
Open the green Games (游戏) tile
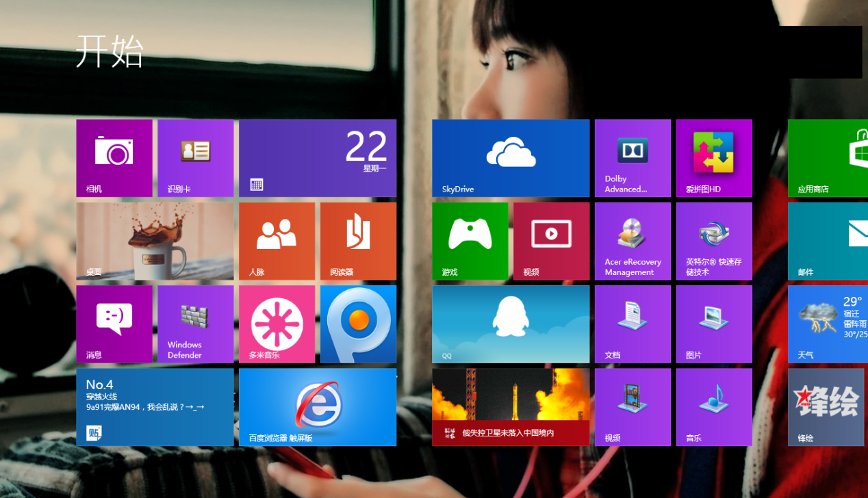point(470,241)
